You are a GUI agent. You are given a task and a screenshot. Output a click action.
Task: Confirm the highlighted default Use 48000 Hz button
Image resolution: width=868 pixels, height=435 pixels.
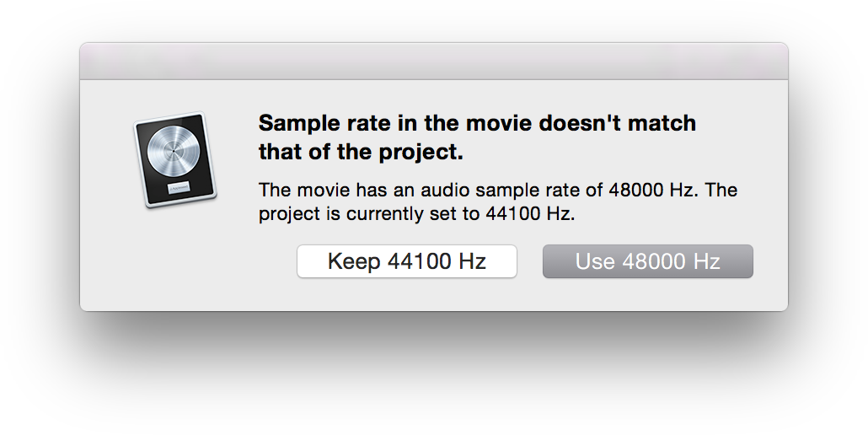click(x=648, y=261)
